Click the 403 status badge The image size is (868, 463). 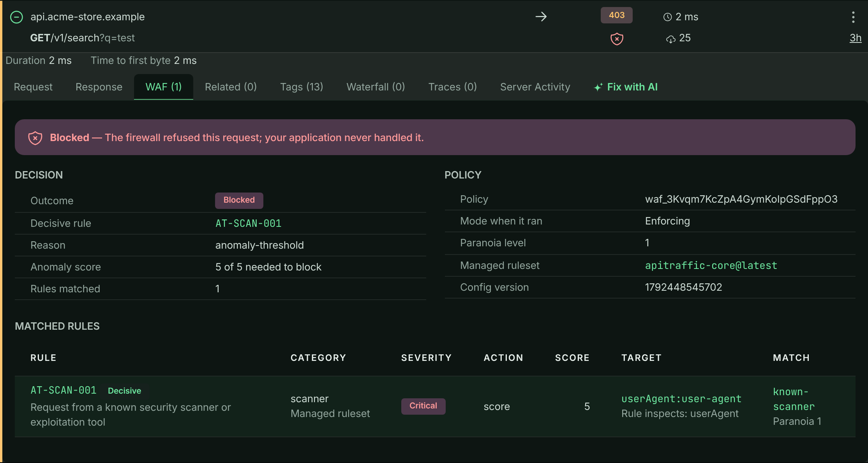(x=616, y=15)
